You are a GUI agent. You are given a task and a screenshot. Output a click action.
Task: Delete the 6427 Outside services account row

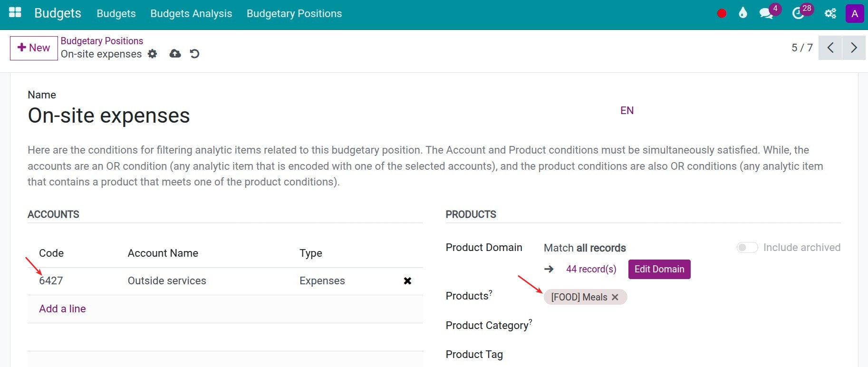coord(407,281)
